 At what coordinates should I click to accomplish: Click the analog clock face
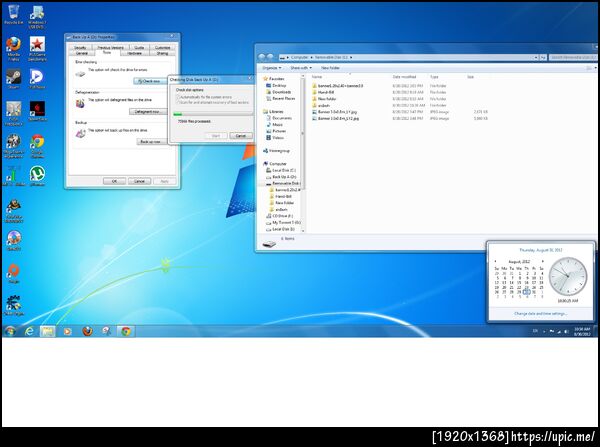567,276
